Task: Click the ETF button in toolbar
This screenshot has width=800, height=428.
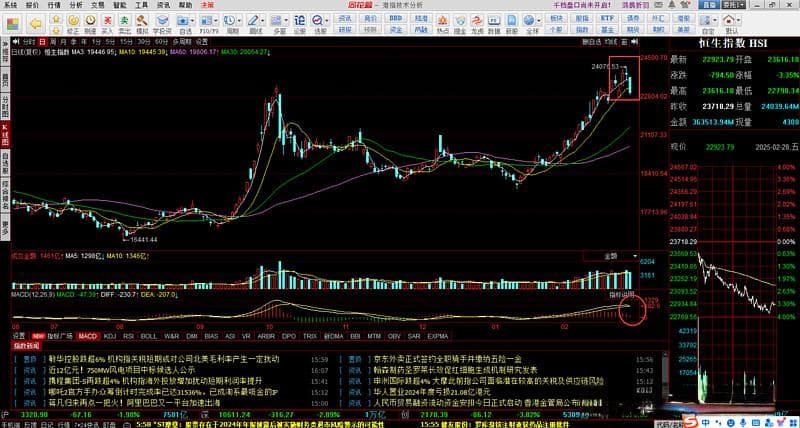Action: (607, 18)
